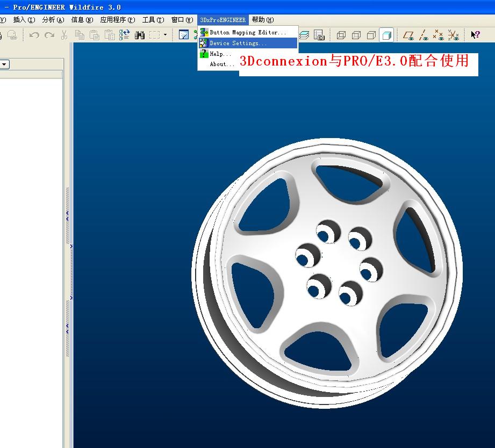
Task: Click the Regenerate model icon
Action: point(125,35)
